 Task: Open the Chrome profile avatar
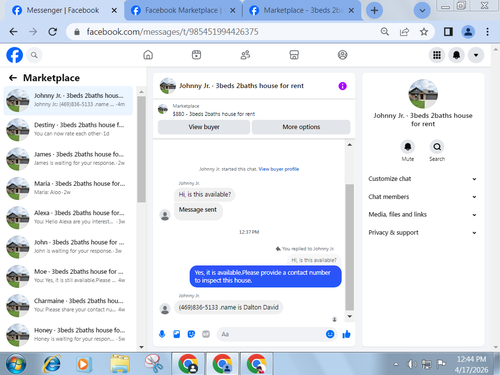(x=468, y=32)
